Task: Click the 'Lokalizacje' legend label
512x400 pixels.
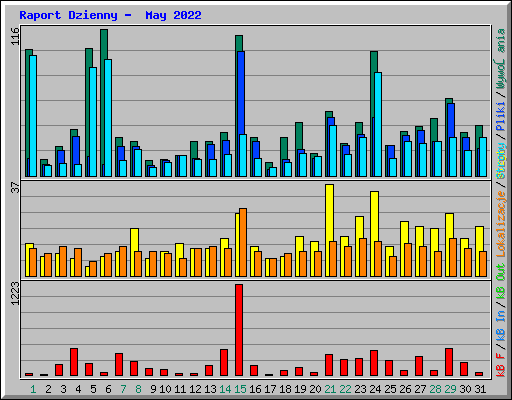Action: click(x=500, y=223)
